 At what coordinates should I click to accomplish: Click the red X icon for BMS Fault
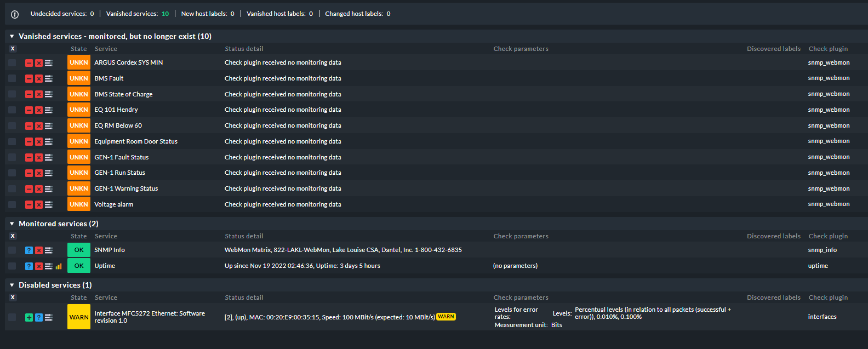pos(38,78)
